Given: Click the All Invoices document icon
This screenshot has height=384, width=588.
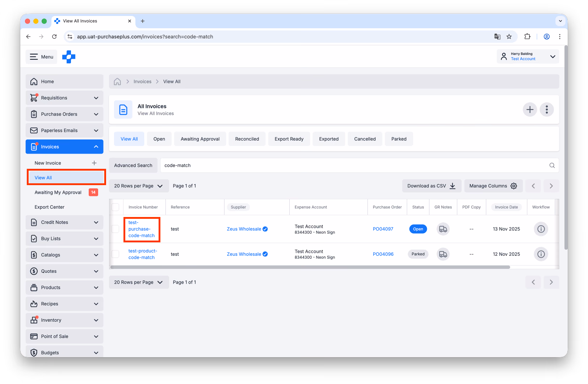Looking at the screenshot, I should pos(123,109).
